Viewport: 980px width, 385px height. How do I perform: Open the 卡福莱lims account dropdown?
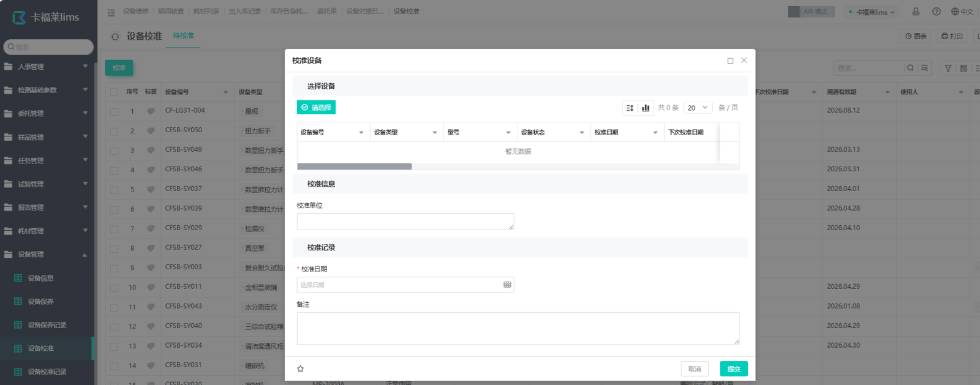(872, 12)
